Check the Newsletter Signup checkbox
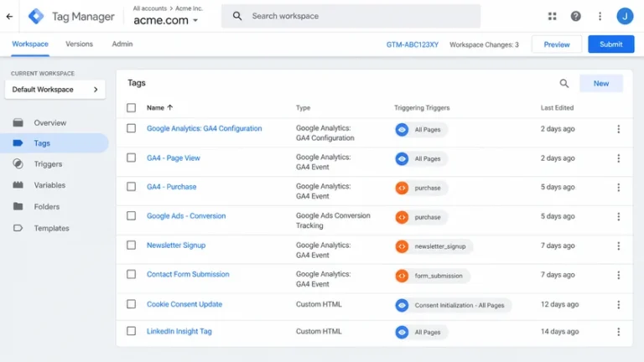 pos(131,245)
